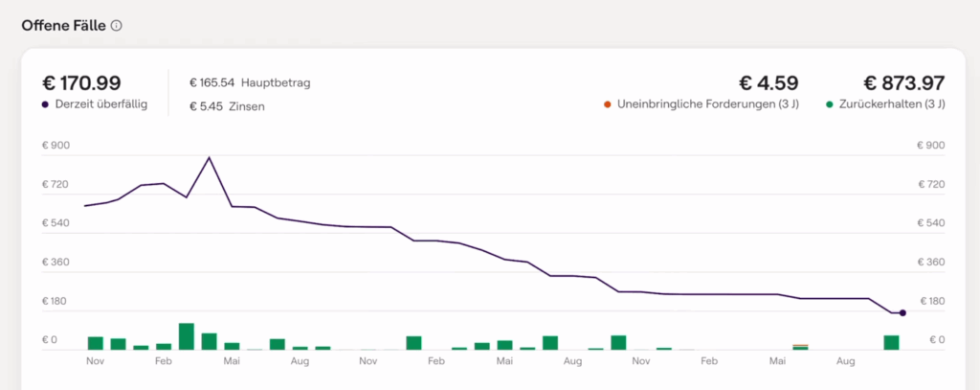Click the € 4.59 bad debt amount
This screenshot has width=980, height=390.
(x=768, y=82)
